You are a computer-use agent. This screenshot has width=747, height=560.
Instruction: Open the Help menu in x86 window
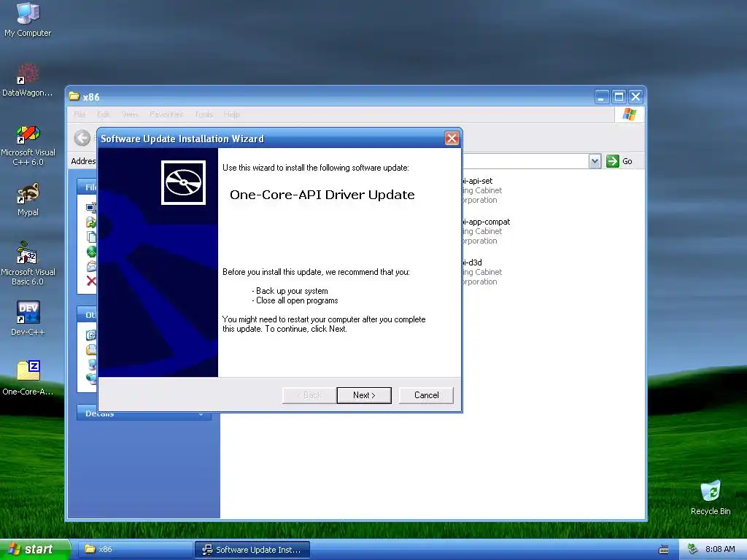tap(231, 114)
